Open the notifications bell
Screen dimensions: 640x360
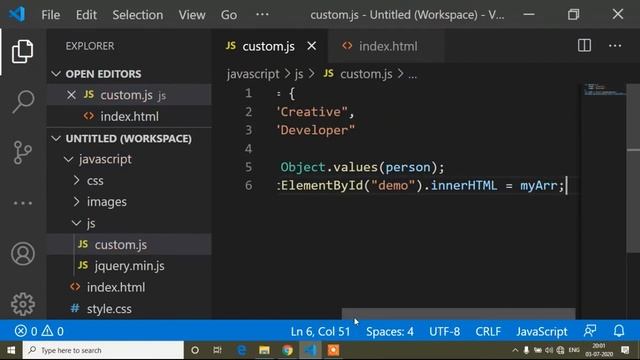point(619,331)
